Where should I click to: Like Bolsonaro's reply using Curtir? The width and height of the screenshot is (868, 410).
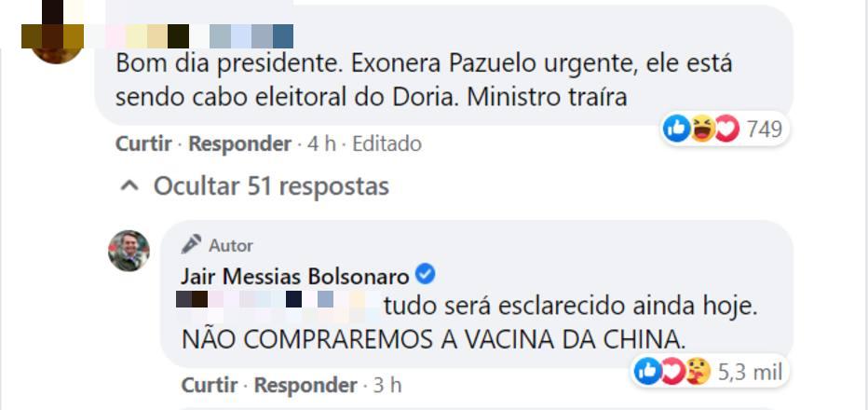click(x=210, y=385)
